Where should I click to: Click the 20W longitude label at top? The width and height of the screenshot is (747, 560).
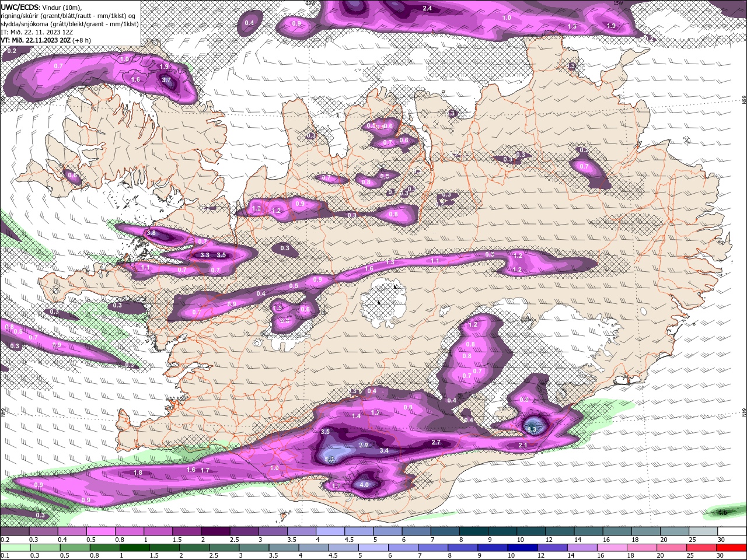[310, 3]
